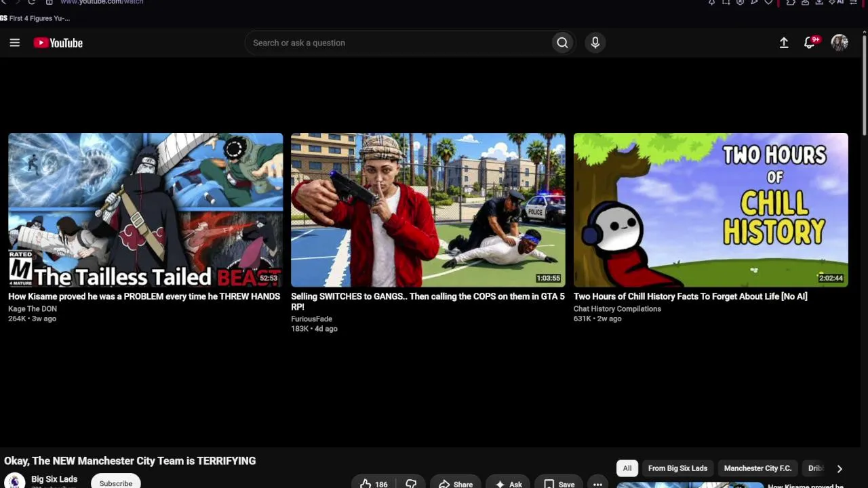
Task: Select the From Big Six Lads chip
Action: tap(677, 468)
